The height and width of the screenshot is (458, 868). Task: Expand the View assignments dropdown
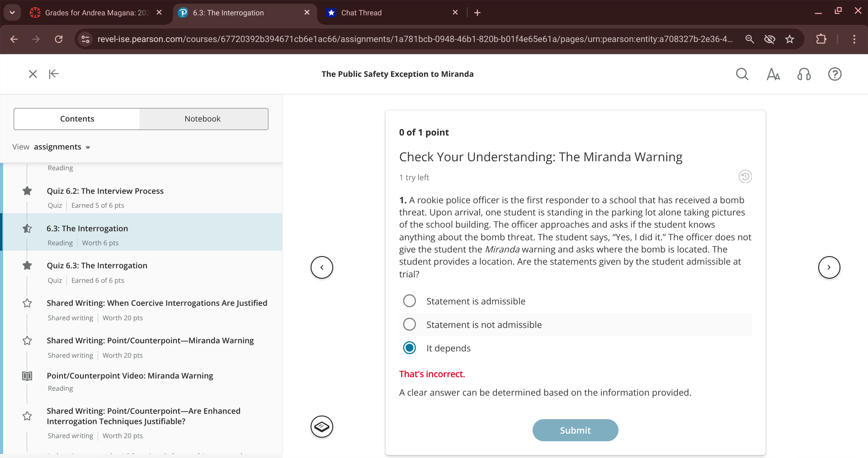[62, 147]
